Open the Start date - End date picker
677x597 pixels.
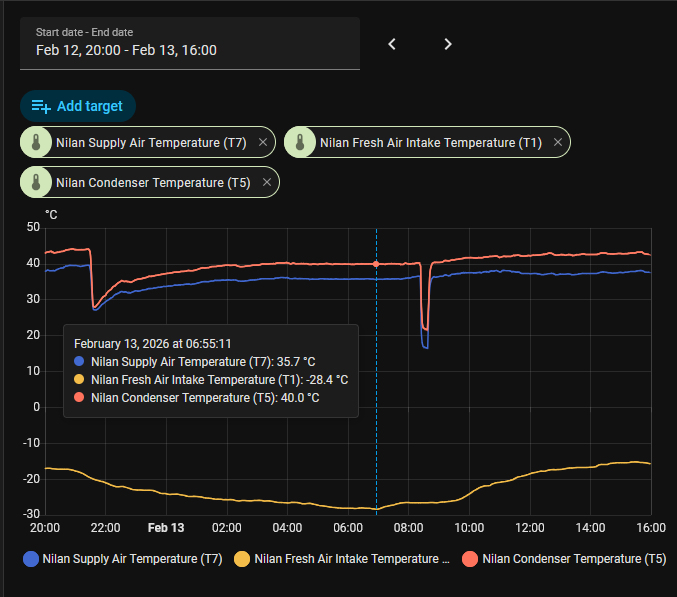tap(190, 44)
